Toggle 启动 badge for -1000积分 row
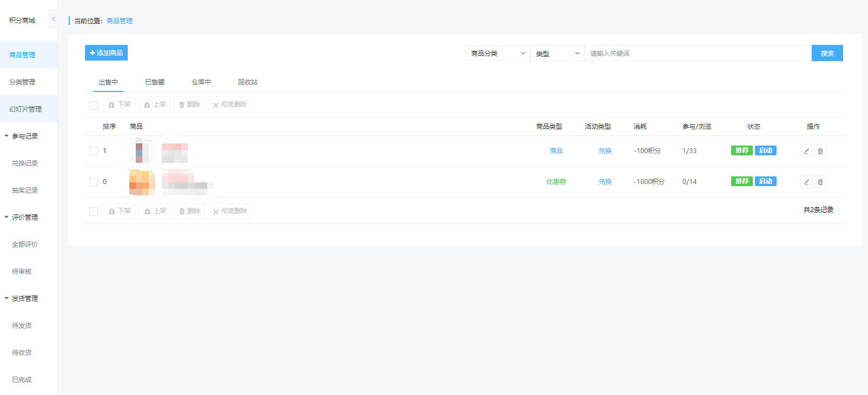Viewport: 868px width, 395px height. (766, 181)
